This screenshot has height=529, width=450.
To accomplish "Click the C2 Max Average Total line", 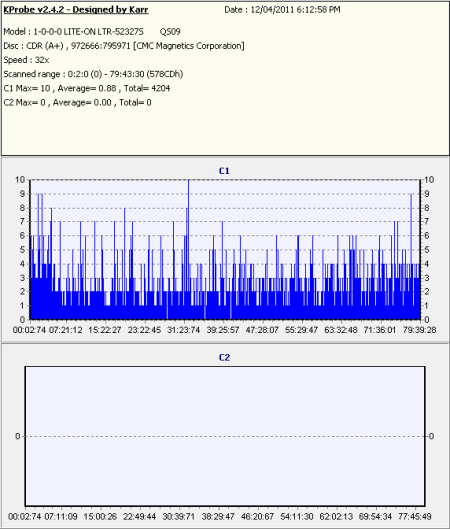I will click(77, 103).
